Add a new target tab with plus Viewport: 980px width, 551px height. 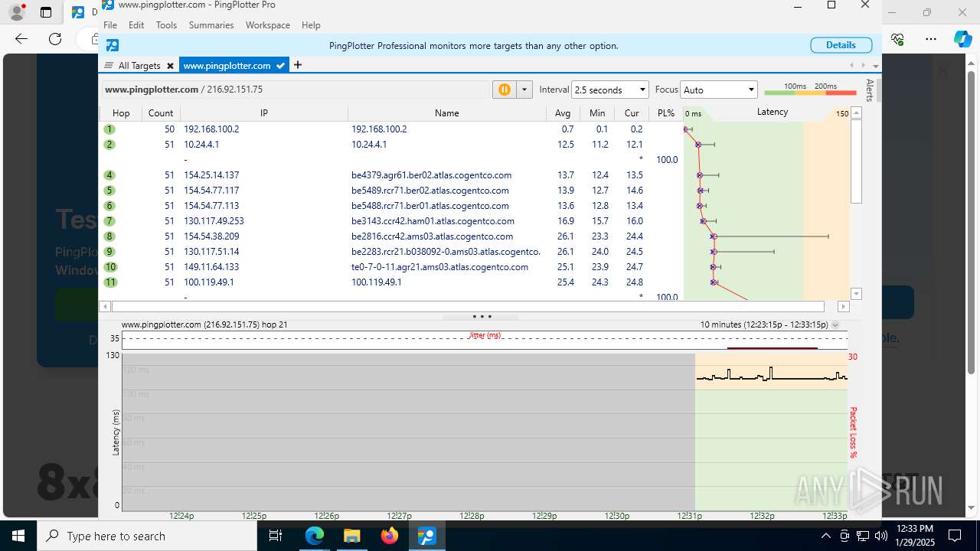(298, 65)
